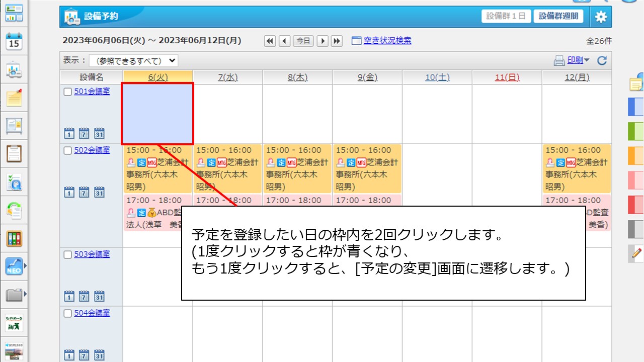The image size is (644, 362).
Task: Click the 今日 button
Action: tap(303, 41)
